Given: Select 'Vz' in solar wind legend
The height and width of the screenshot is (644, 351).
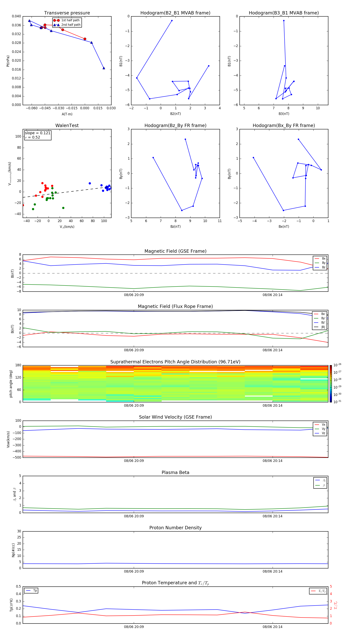Looking at the screenshot, I should [320, 433].
